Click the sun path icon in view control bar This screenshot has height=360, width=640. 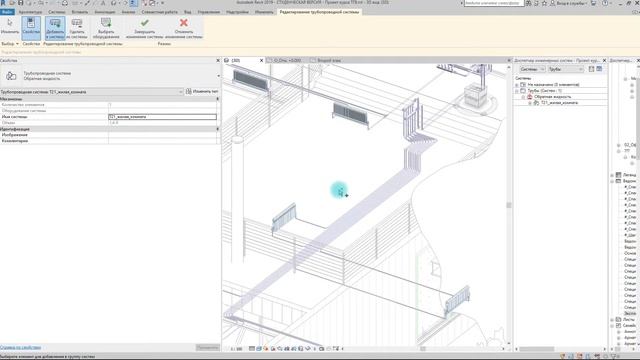click(266, 349)
